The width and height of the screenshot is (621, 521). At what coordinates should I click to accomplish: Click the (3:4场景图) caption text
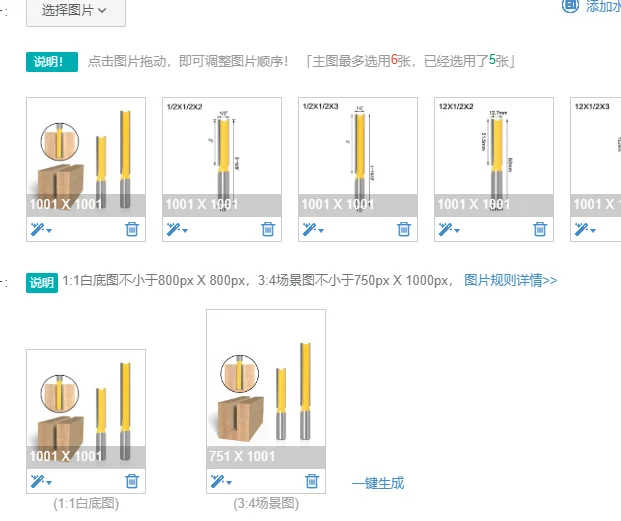pyautogui.click(x=266, y=504)
